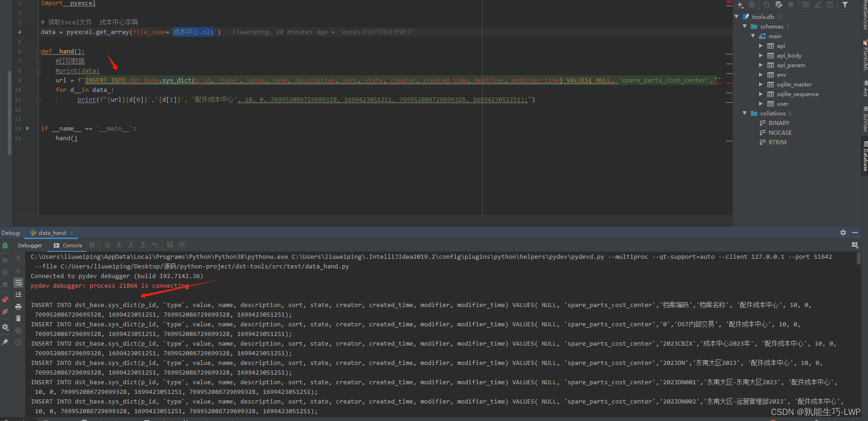Click the console Print icon

[x=18, y=307]
